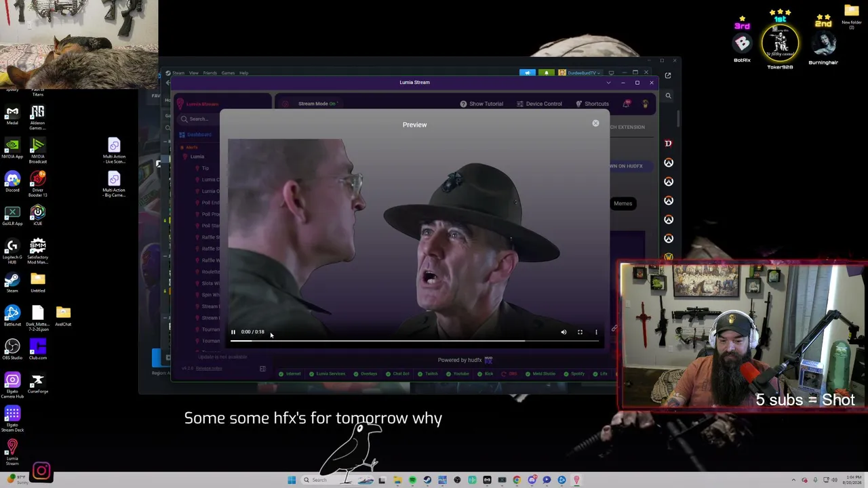This screenshot has width=868, height=488.
Task: Open NVIDIA App desktop icon
Action: click(x=12, y=148)
